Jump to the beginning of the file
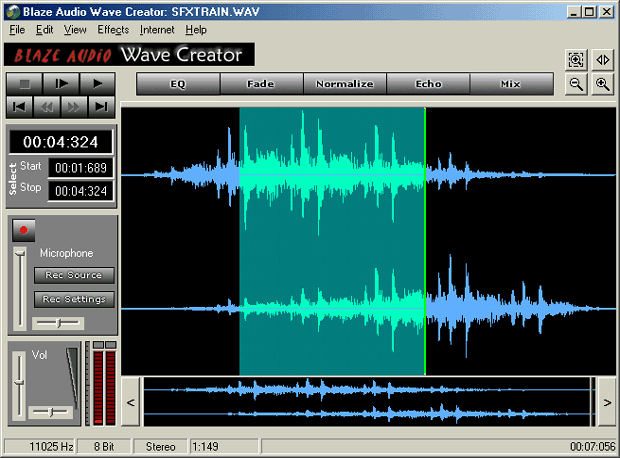The width and height of the screenshot is (620, 458). click(19, 107)
